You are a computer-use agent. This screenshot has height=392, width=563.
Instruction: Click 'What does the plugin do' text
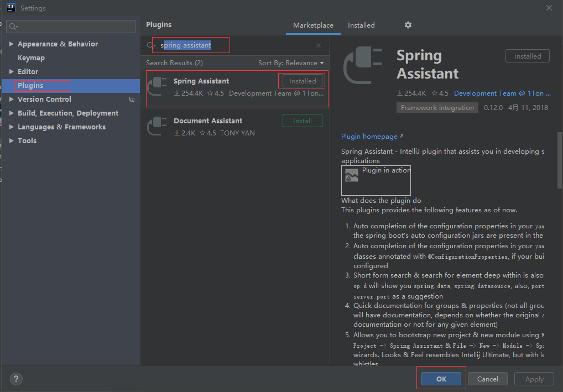point(381,200)
